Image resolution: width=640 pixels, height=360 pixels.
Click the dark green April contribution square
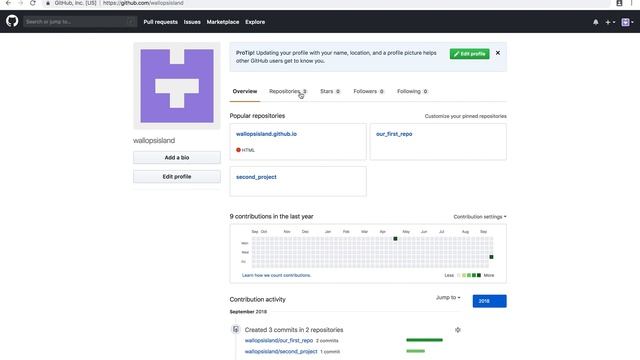coord(395,239)
